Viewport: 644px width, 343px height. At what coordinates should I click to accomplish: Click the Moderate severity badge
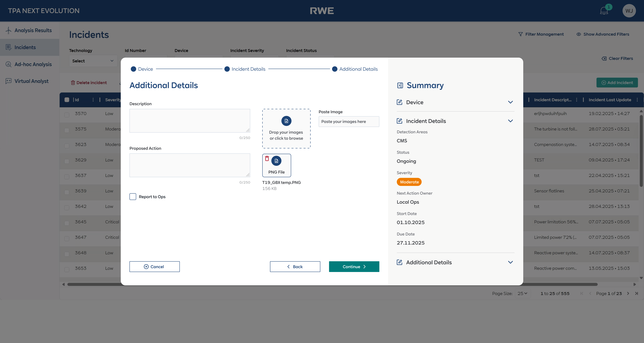coord(409,182)
